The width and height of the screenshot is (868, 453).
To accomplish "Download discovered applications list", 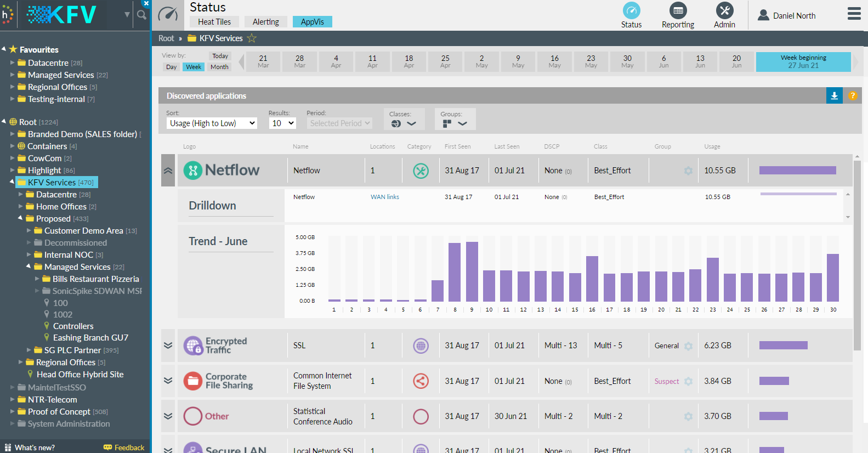I will point(834,95).
